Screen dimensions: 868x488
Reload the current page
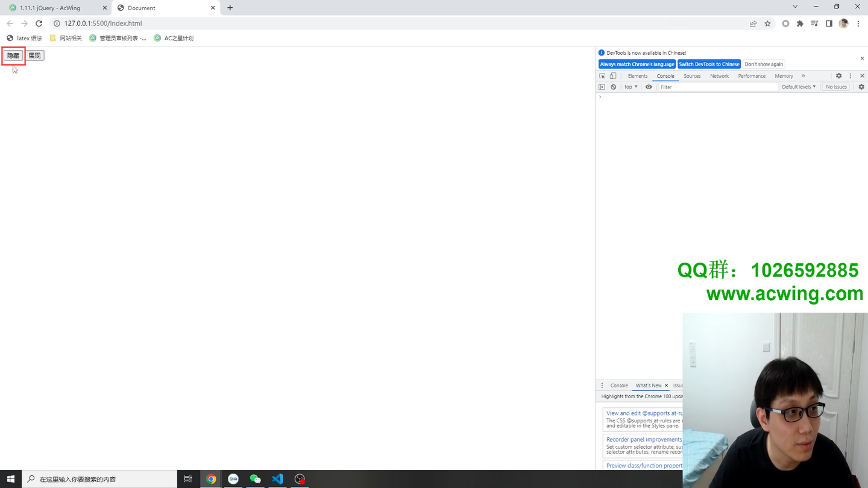tap(39, 23)
